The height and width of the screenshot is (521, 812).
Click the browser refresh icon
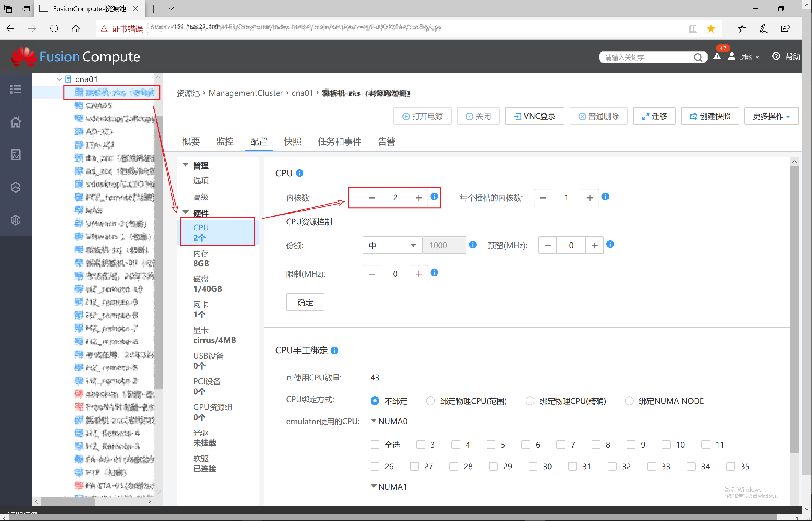tap(54, 28)
